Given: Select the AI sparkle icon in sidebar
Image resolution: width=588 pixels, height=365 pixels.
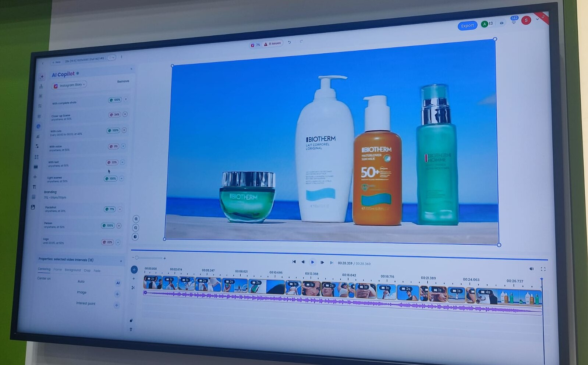Looking at the screenshot, I should 42,77.
